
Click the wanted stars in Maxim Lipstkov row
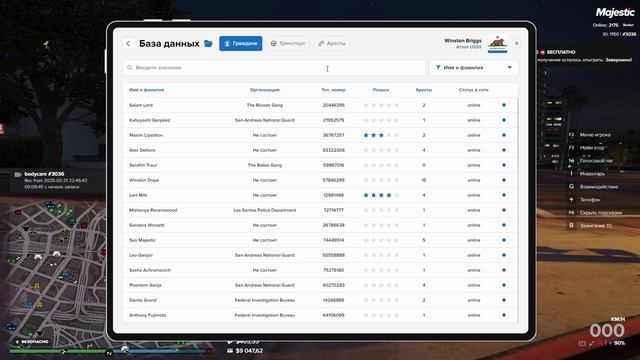pyautogui.click(x=381, y=135)
